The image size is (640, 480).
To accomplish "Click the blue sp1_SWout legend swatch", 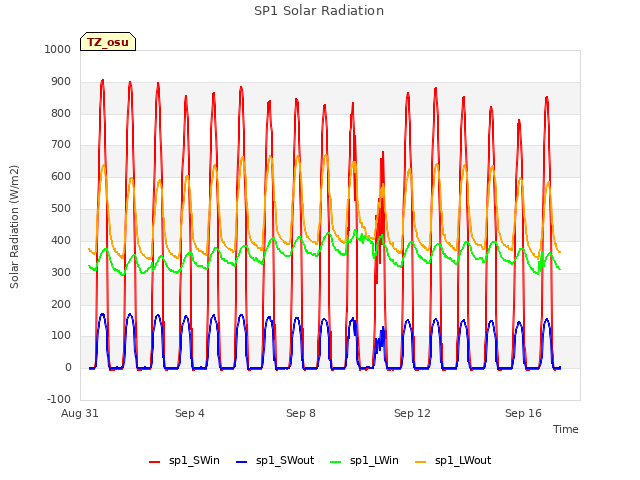I will pos(242,462).
